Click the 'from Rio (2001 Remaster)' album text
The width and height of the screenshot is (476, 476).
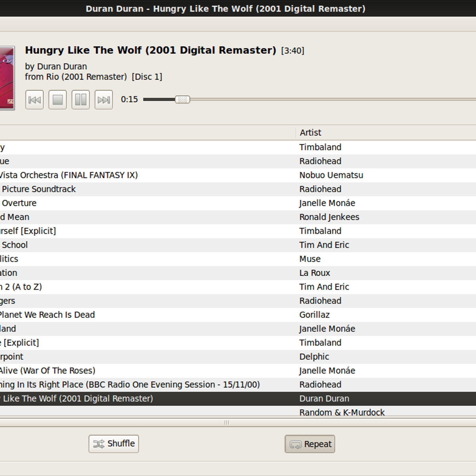tap(76, 77)
